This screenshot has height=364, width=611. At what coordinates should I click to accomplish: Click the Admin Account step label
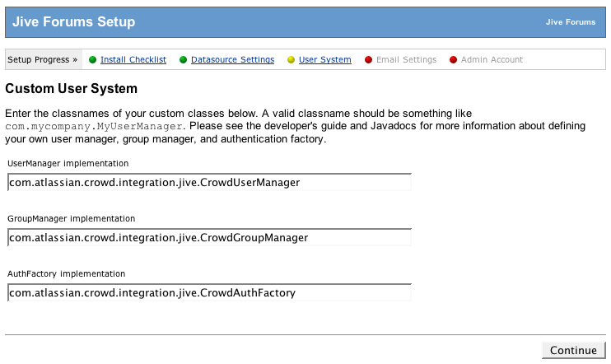(x=492, y=60)
